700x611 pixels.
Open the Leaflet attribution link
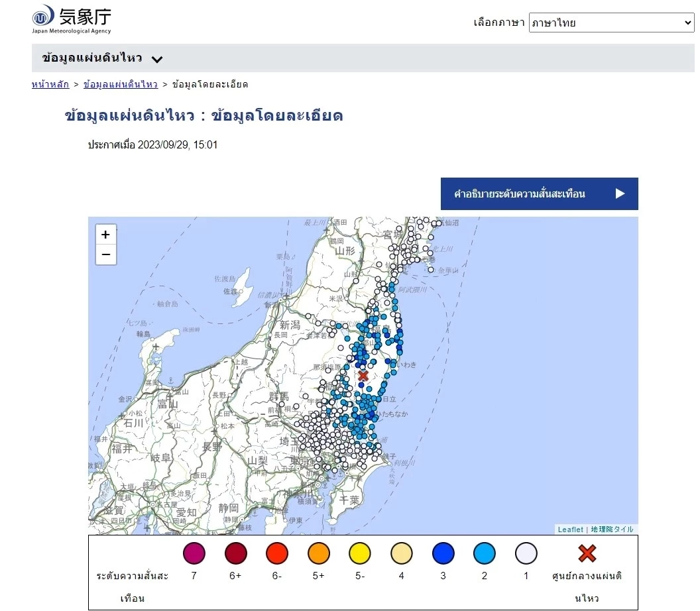pyautogui.click(x=570, y=529)
